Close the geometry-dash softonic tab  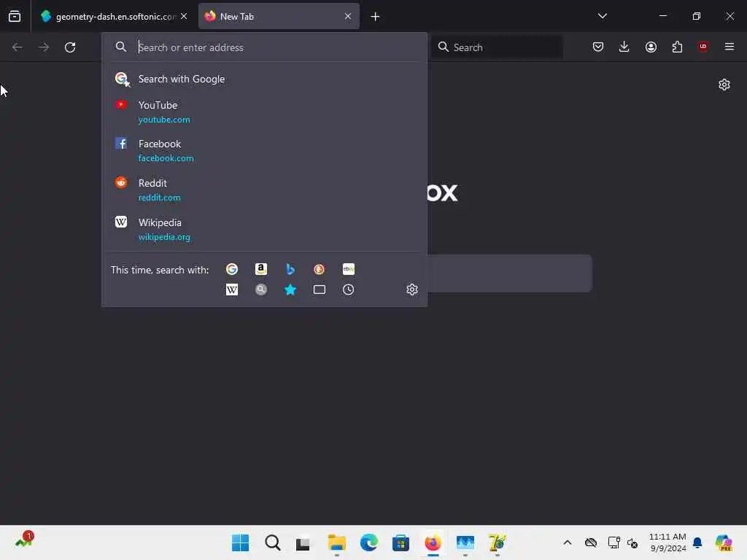coord(184,16)
